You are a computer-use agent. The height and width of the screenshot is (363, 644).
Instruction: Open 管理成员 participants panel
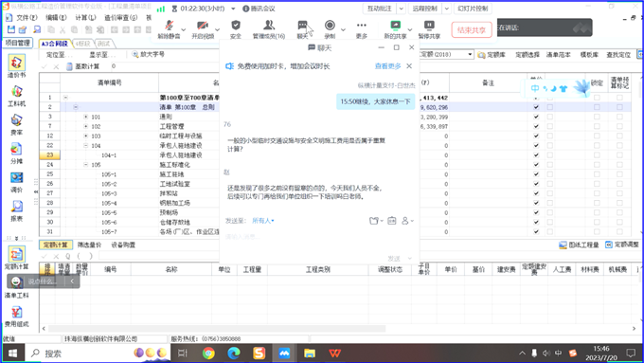pyautogui.click(x=269, y=29)
